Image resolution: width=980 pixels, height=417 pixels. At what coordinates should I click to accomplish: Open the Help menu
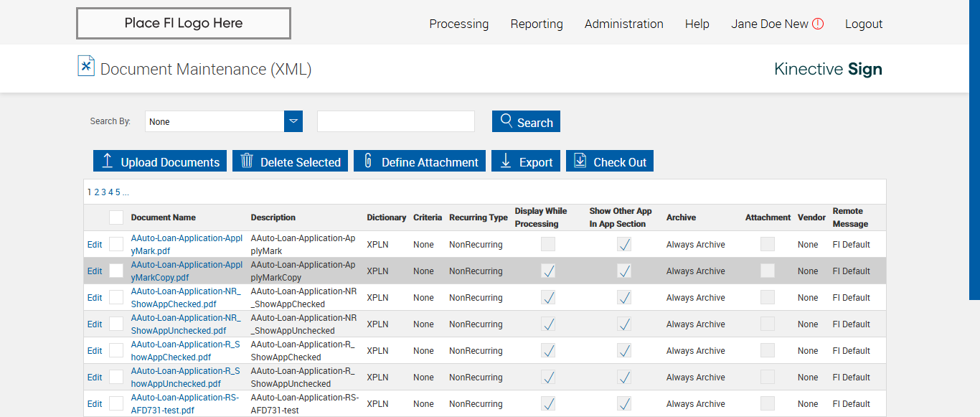(697, 24)
